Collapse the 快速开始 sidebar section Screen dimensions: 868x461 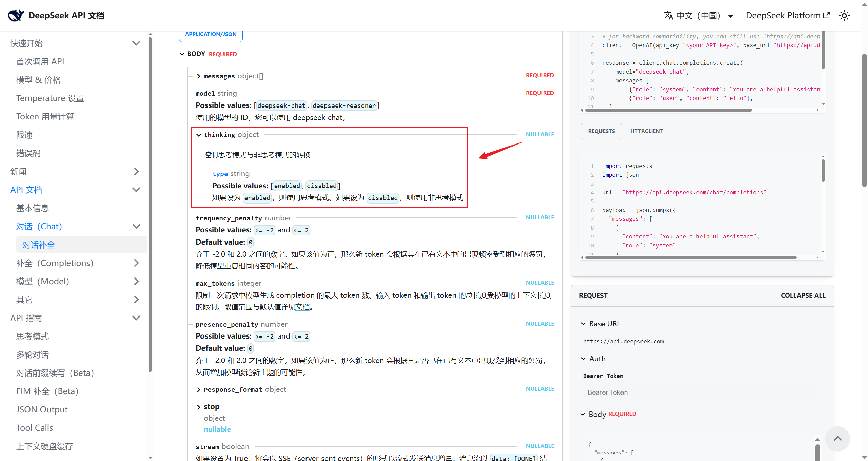pos(136,43)
